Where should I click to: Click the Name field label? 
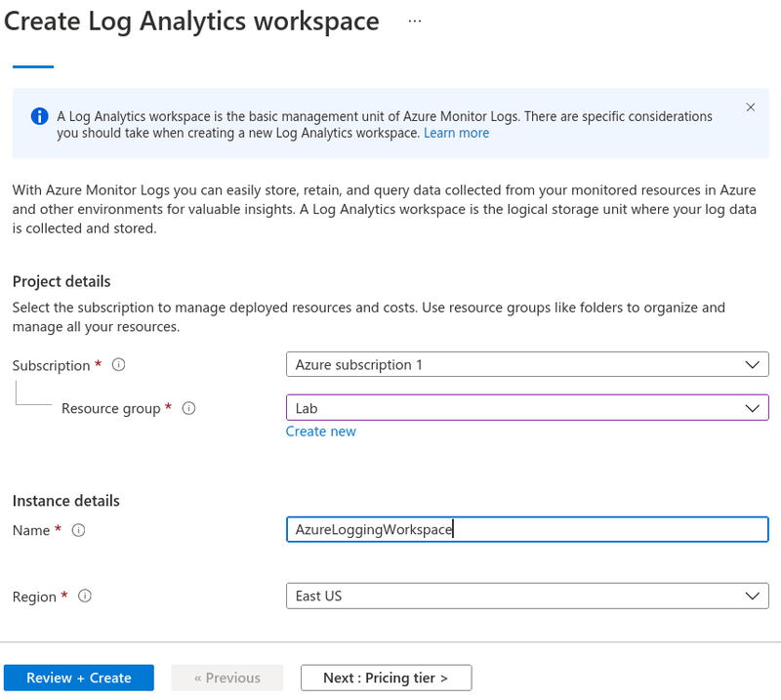(31, 530)
